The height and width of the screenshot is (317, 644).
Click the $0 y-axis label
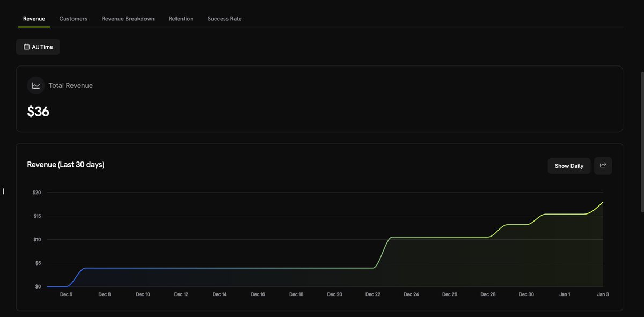(x=38, y=286)
